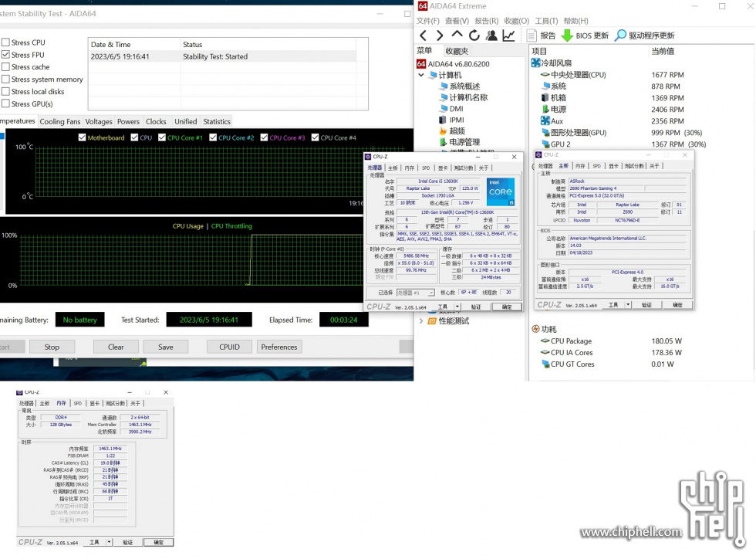Select the 机箱 chassis fan row icon

pos(545,97)
